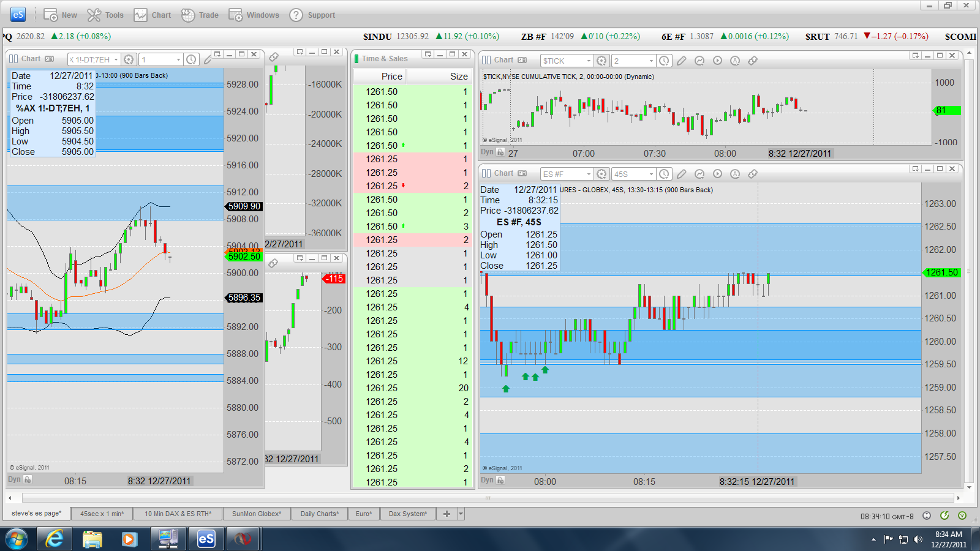This screenshot has height=551, width=980.
Task: Expand the interval '1' dropdown in DAX chart
Action: [178, 59]
